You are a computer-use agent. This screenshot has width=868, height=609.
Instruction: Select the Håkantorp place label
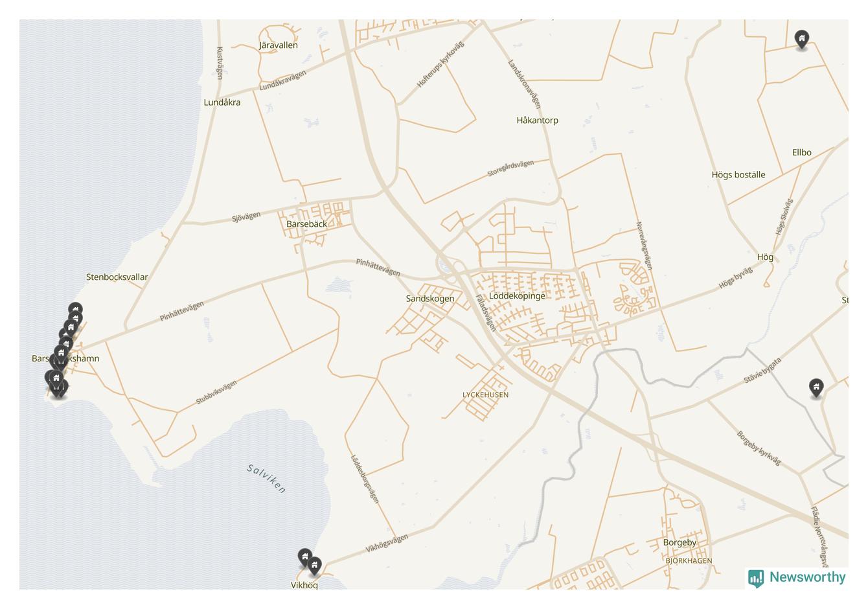coord(537,120)
